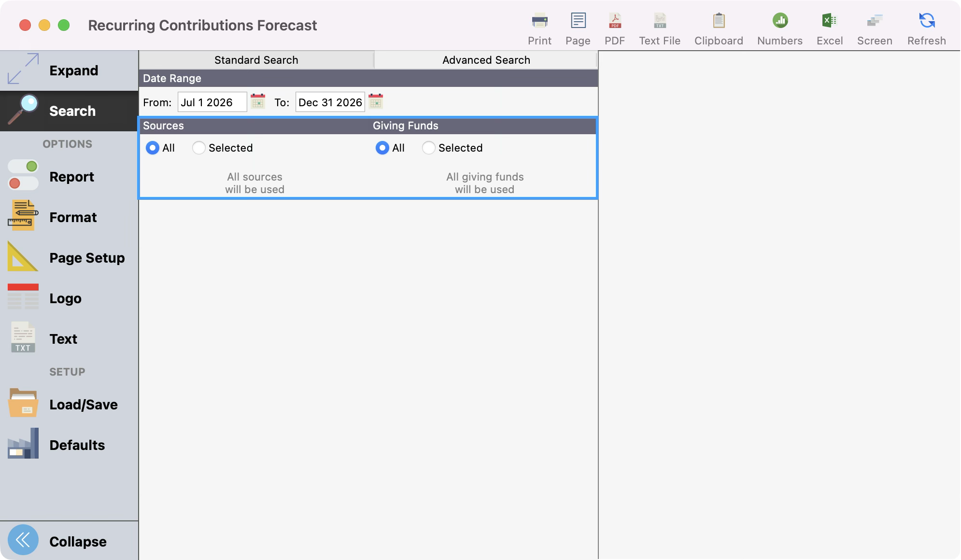Minimize window with yellow button
The height and width of the screenshot is (560, 961).
point(44,25)
